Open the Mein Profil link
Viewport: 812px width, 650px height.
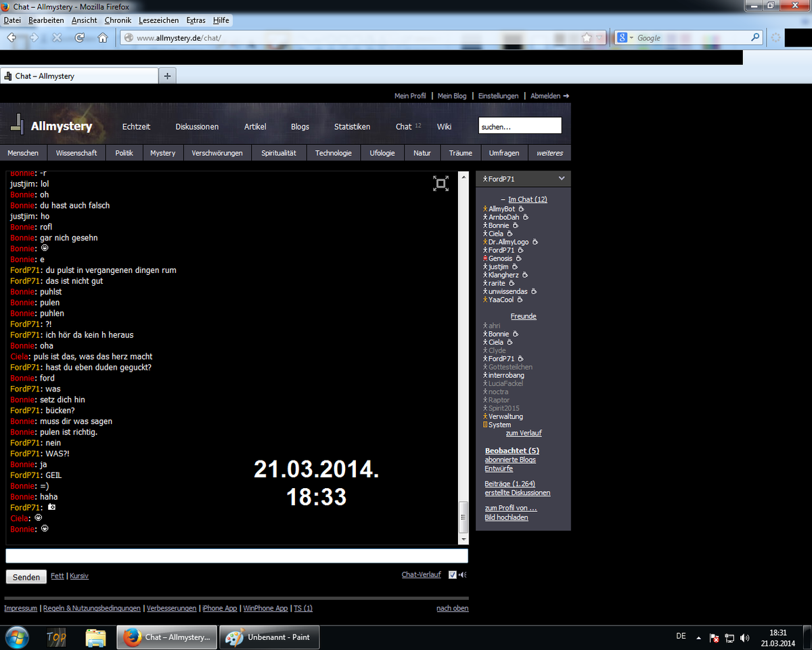click(x=410, y=96)
